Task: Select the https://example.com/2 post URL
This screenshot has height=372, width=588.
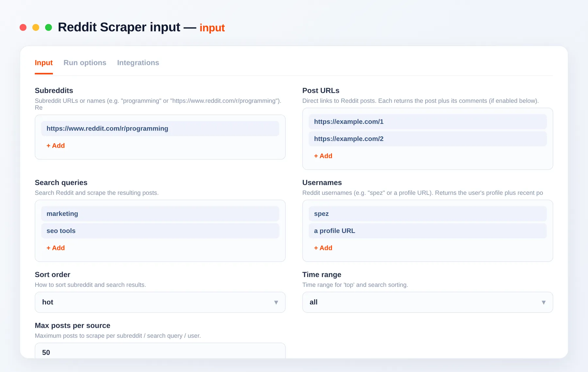Action: 428,139
